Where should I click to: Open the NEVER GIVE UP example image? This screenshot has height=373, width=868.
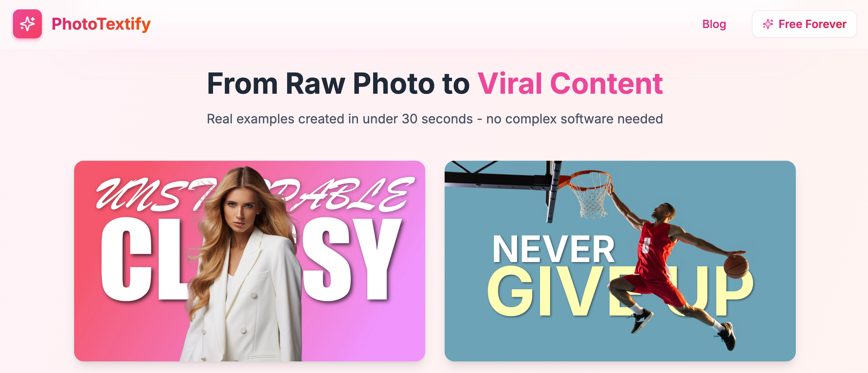(620, 261)
